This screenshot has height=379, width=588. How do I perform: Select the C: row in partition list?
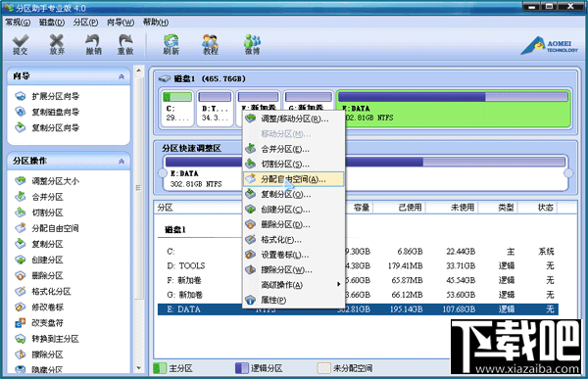click(x=358, y=251)
